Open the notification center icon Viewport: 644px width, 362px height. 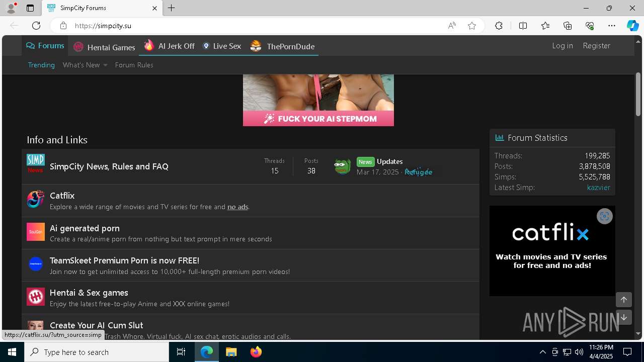click(x=628, y=352)
